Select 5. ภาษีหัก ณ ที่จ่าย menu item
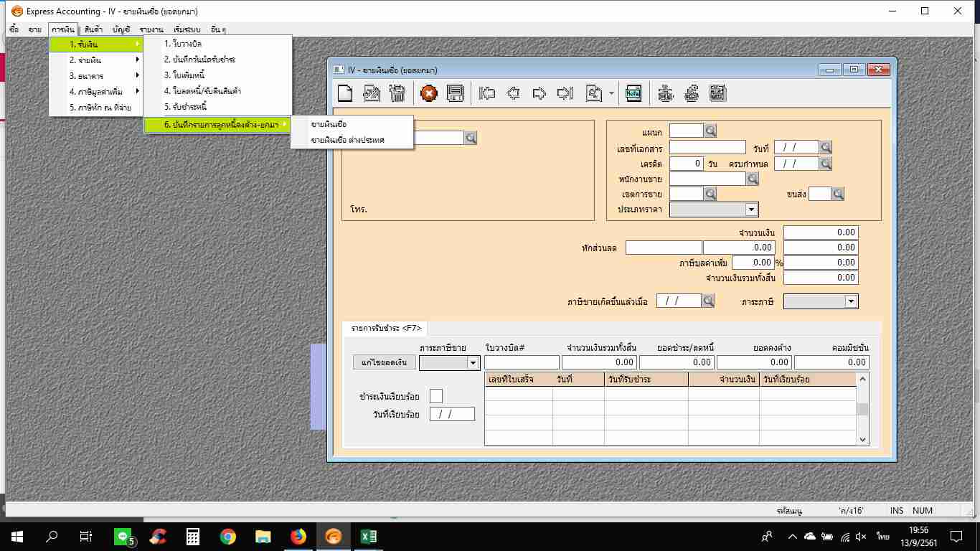Viewport: 980px width, 551px height. 96,108
